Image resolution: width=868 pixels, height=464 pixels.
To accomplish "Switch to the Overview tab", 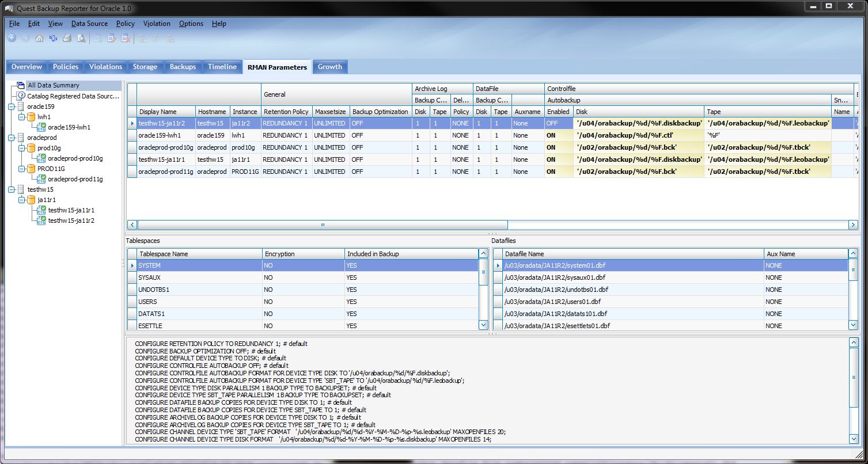I will tap(26, 67).
